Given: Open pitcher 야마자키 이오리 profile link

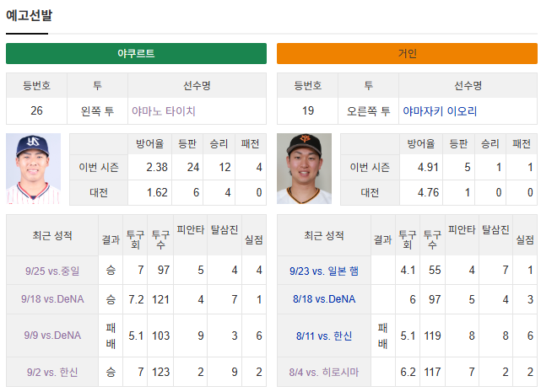Looking at the screenshot, I should click(x=440, y=111).
